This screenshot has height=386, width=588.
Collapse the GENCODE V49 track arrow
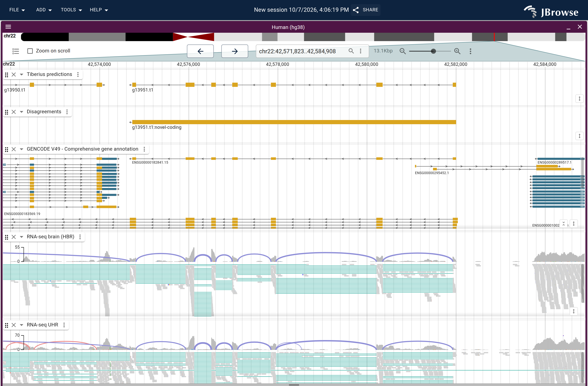click(x=21, y=149)
